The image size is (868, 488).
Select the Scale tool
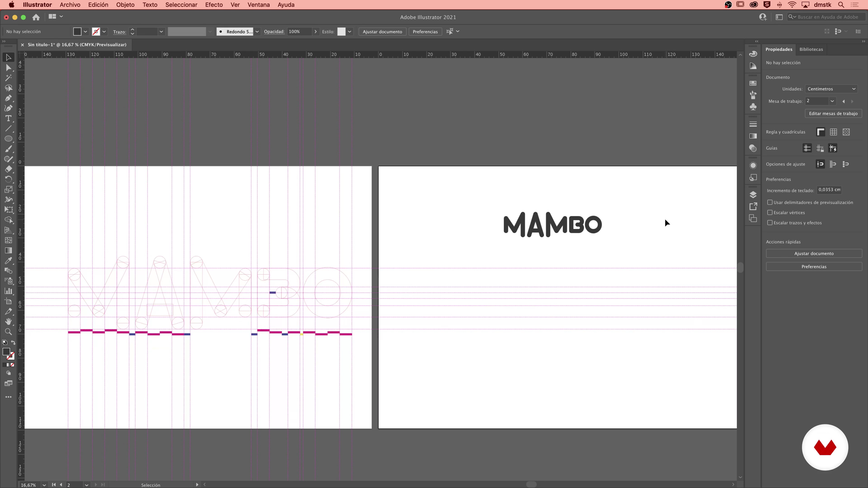click(8, 189)
